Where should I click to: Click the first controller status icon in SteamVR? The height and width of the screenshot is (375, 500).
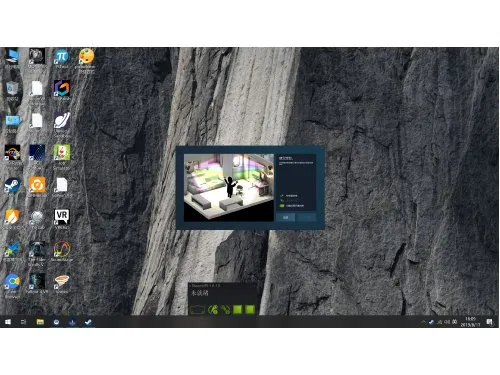click(x=213, y=310)
